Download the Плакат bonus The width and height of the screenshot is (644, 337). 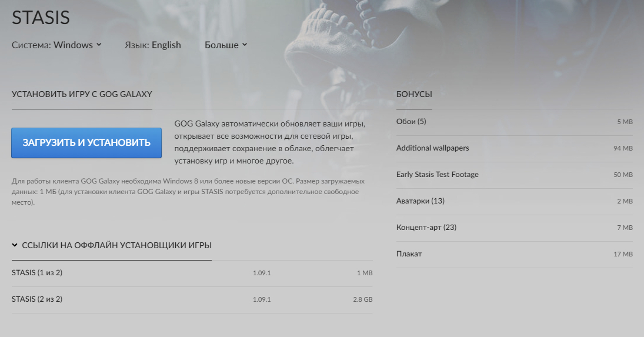tap(514, 254)
